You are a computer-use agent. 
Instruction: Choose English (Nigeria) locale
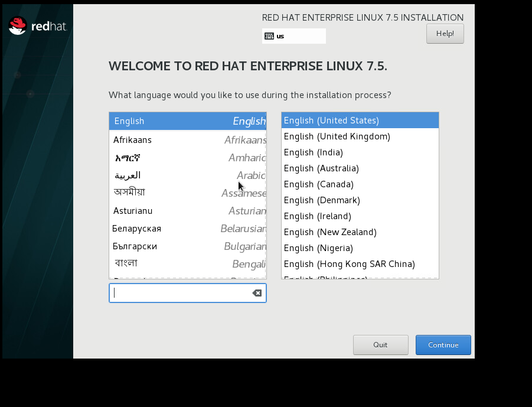pyautogui.click(x=360, y=248)
